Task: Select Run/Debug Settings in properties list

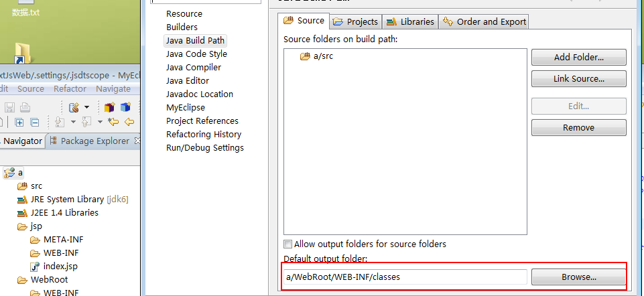Action: [x=205, y=148]
